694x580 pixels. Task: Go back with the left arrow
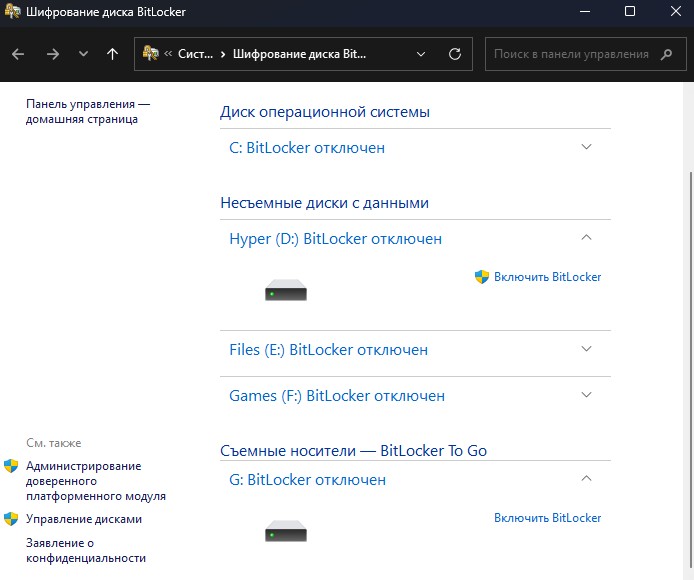18,54
